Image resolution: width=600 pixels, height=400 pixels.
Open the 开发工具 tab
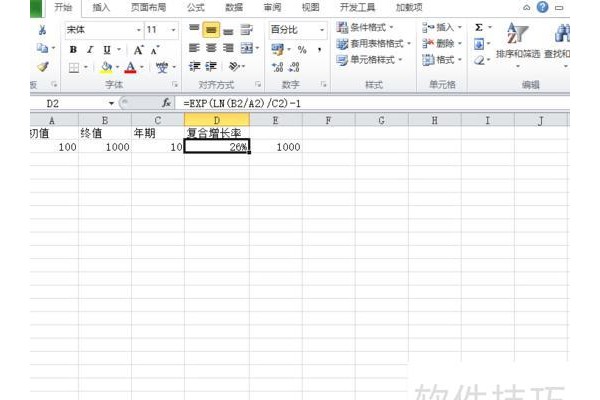[357, 7]
